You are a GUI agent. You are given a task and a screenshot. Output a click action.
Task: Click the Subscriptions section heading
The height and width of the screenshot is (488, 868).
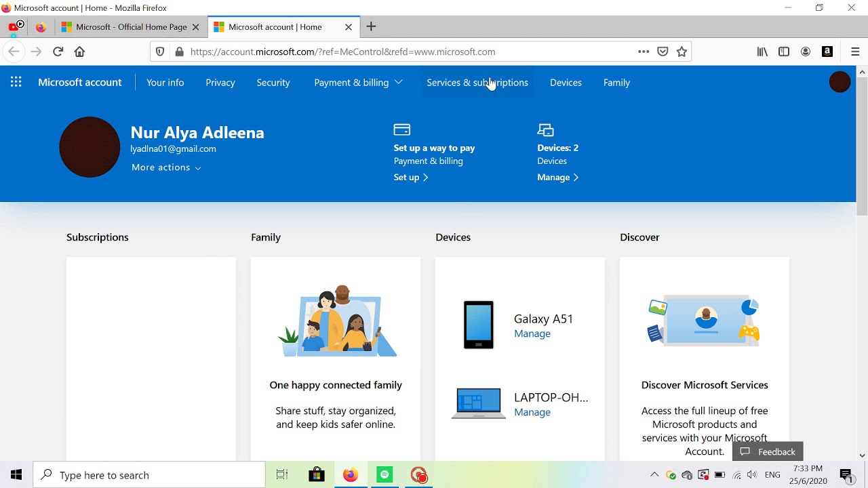(x=98, y=237)
